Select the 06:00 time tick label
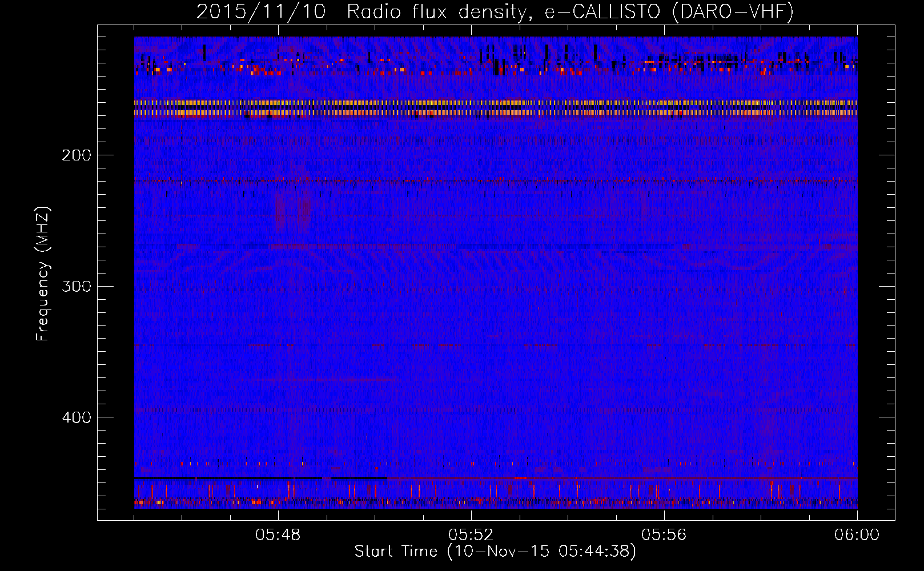The width and height of the screenshot is (924, 571). (857, 535)
